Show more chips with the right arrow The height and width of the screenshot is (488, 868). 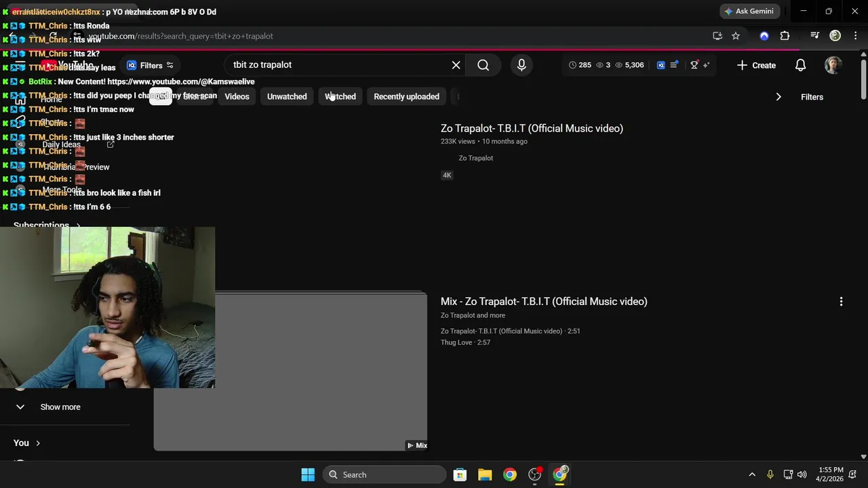(x=778, y=97)
